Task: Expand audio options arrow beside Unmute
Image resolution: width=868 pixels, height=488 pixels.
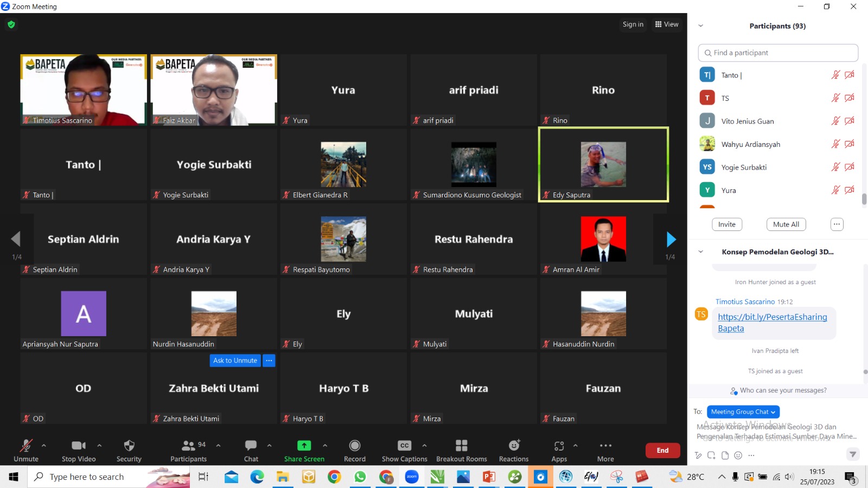Action: (x=44, y=446)
